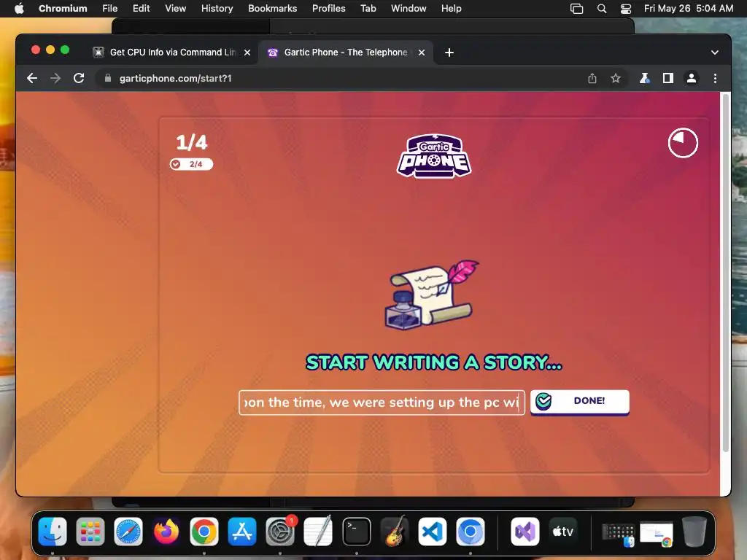Screen dimensions: 747x560
Task: Open the Tab menu
Action: tap(368, 9)
